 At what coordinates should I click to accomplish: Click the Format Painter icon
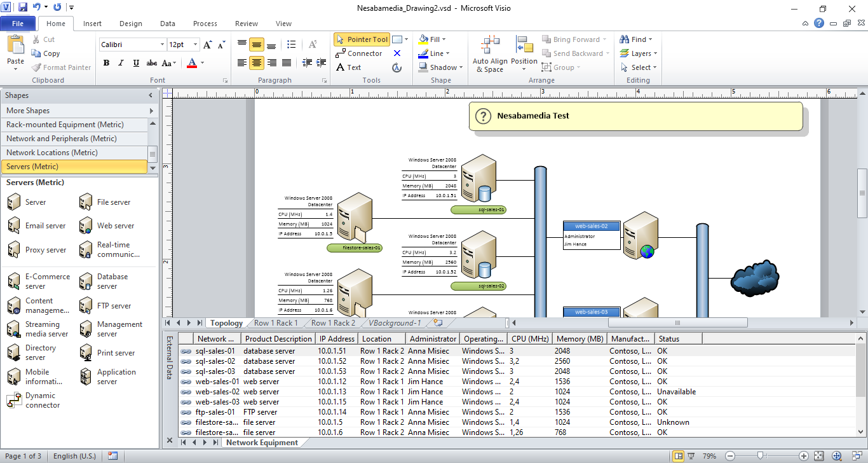point(36,67)
